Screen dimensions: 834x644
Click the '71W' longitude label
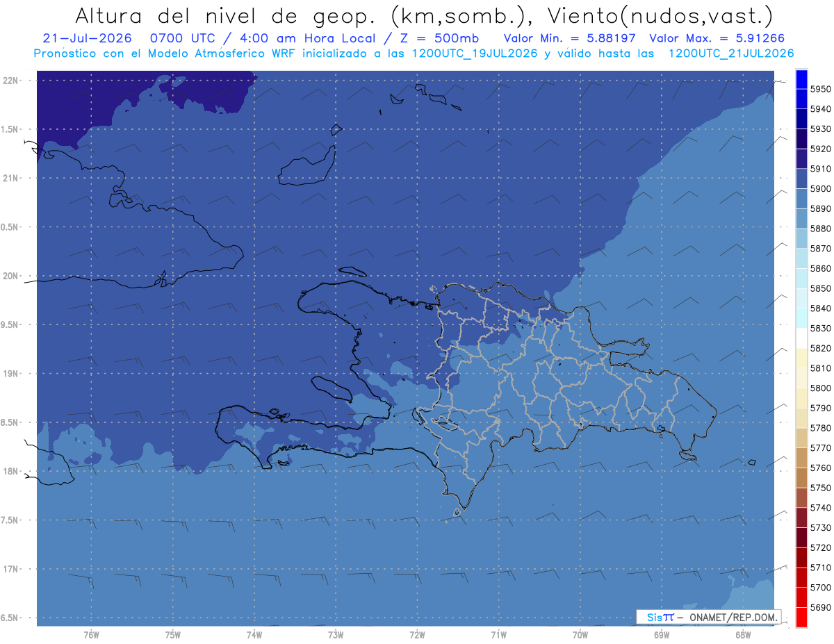(498, 635)
